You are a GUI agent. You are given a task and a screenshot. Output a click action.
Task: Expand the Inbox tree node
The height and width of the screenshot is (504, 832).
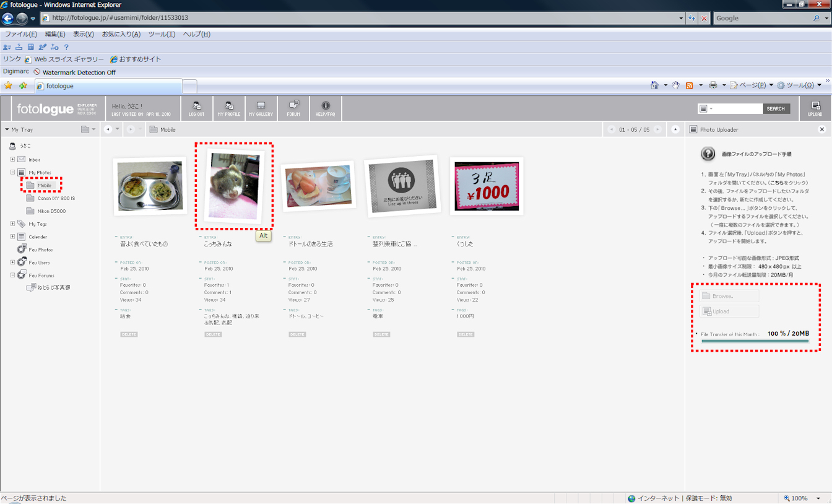point(12,160)
